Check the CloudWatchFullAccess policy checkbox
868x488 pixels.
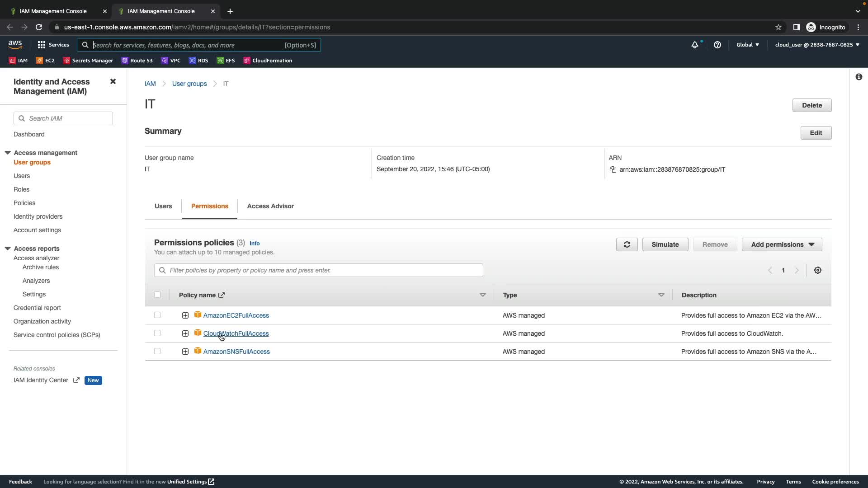(157, 333)
